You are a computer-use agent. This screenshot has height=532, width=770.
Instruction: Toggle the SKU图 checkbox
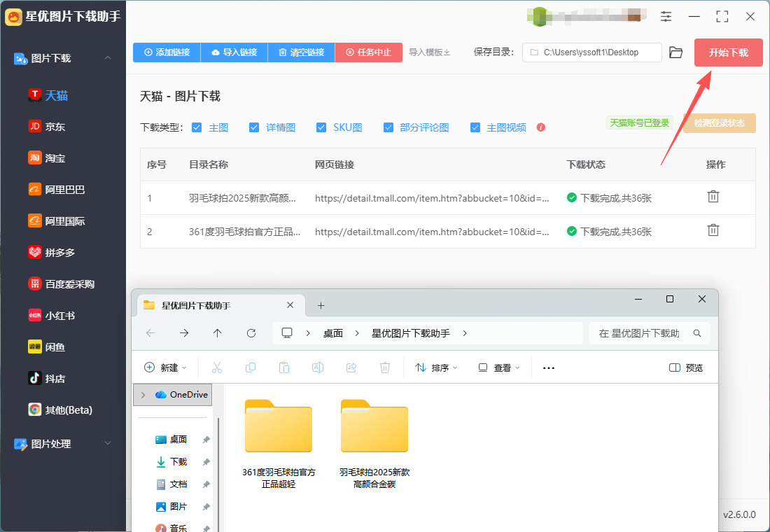pyautogui.click(x=321, y=127)
